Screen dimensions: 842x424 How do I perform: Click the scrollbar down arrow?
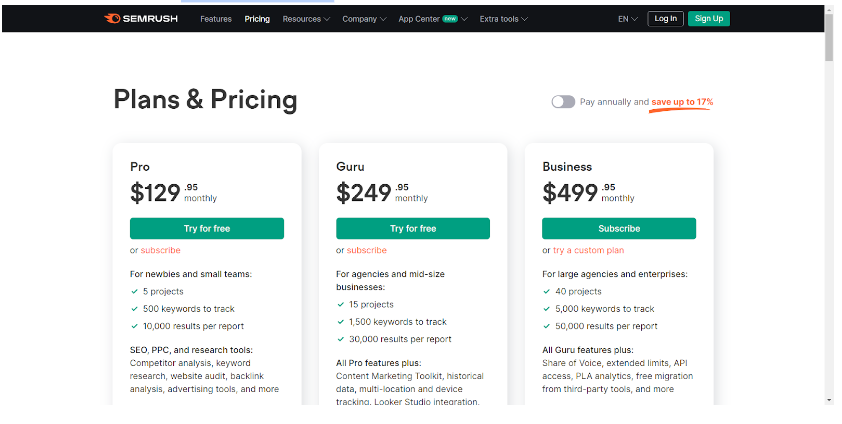pyautogui.click(x=830, y=400)
